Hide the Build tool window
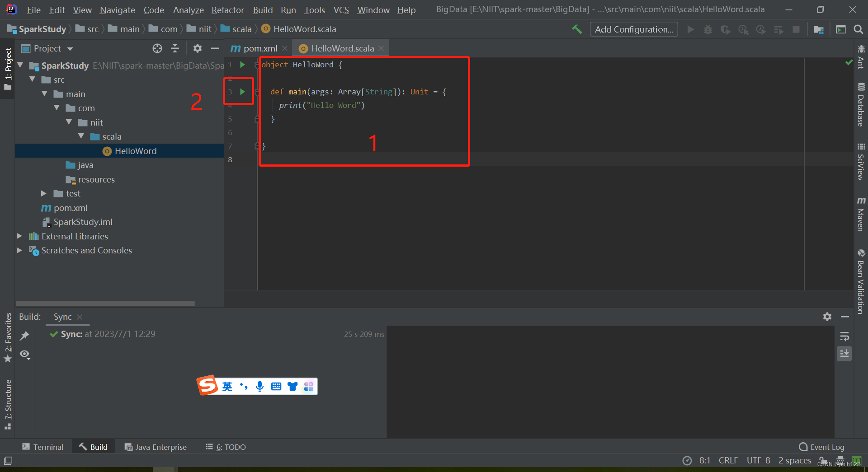 point(845,317)
